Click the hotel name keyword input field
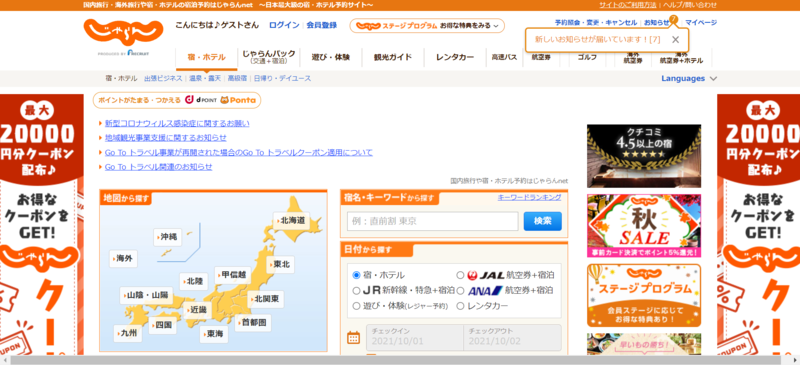800x365 pixels. click(433, 221)
